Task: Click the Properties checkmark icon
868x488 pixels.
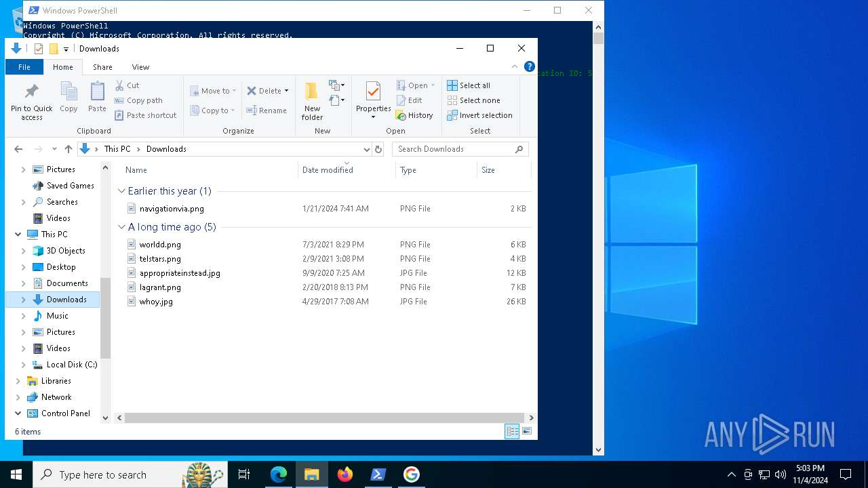Action: pos(373,91)
